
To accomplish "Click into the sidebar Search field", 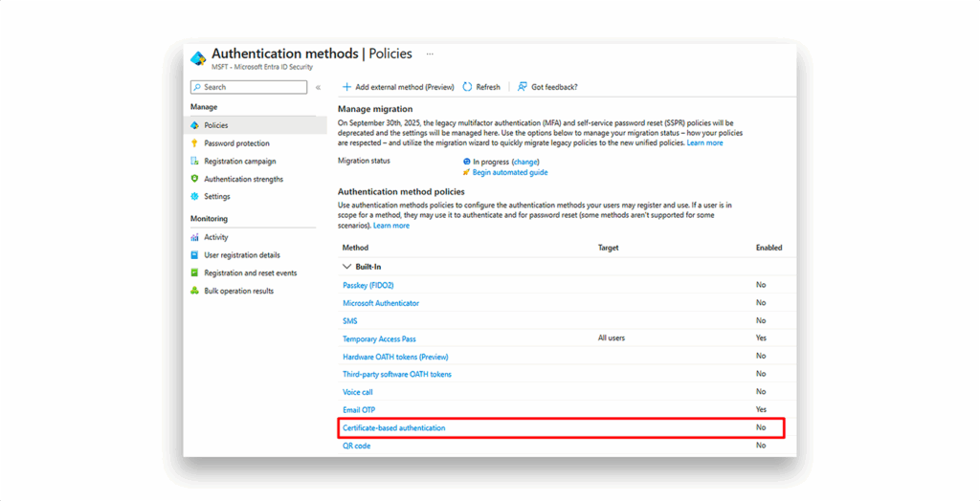I will [x=249, y=87].
